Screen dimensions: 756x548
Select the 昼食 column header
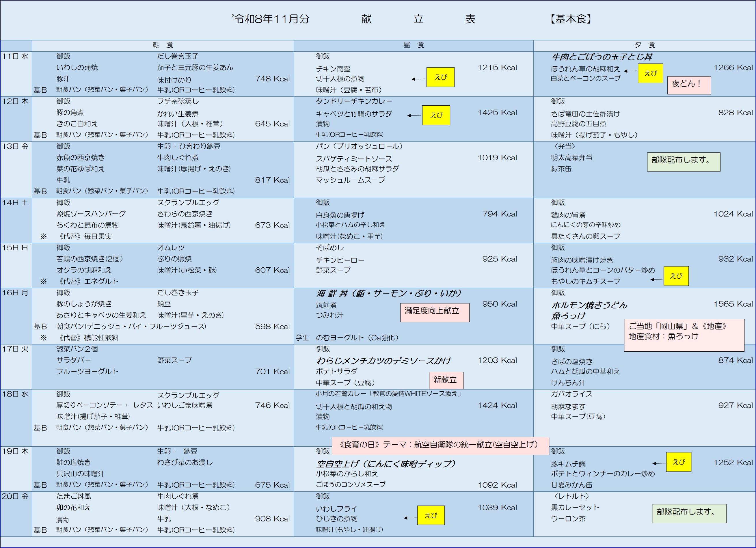click(x=414, y=45)
